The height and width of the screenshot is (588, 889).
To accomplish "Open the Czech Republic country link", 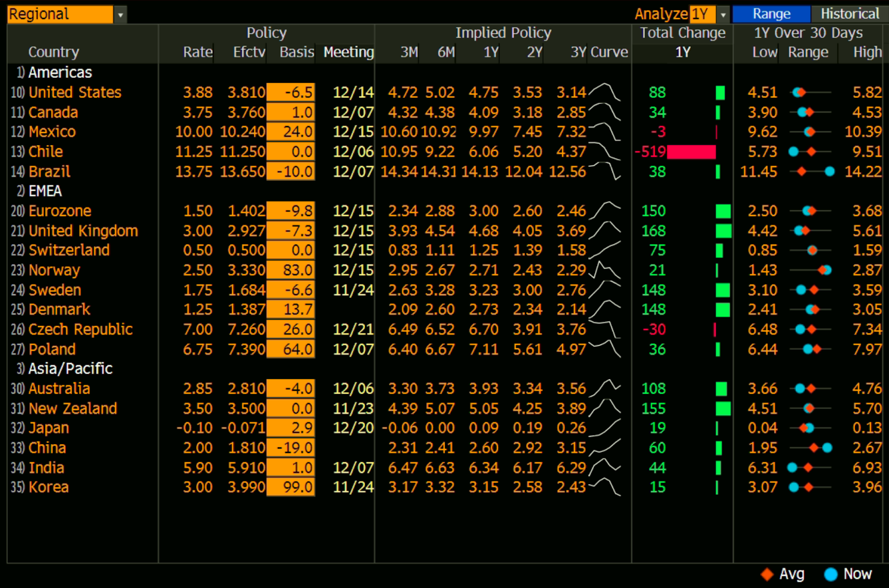I will coord(81,330).
